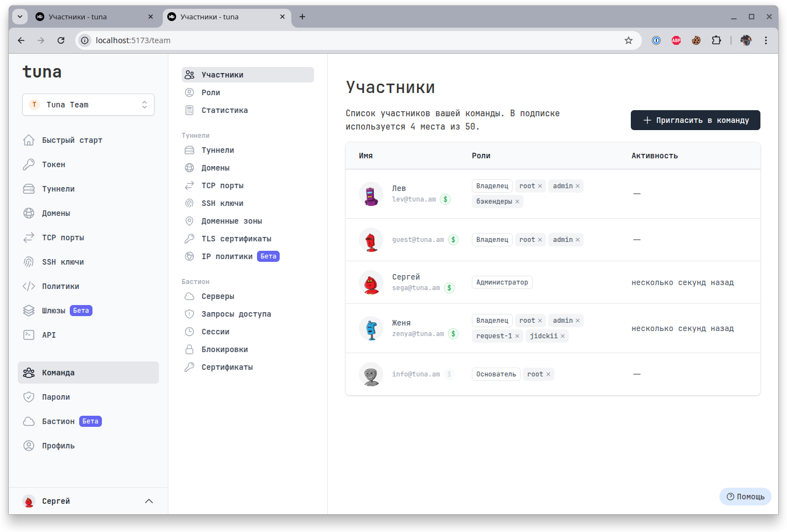787x532 pixels.
Task: Open the tab search dropdown arrow in Chrome
Action: (20, 17)
